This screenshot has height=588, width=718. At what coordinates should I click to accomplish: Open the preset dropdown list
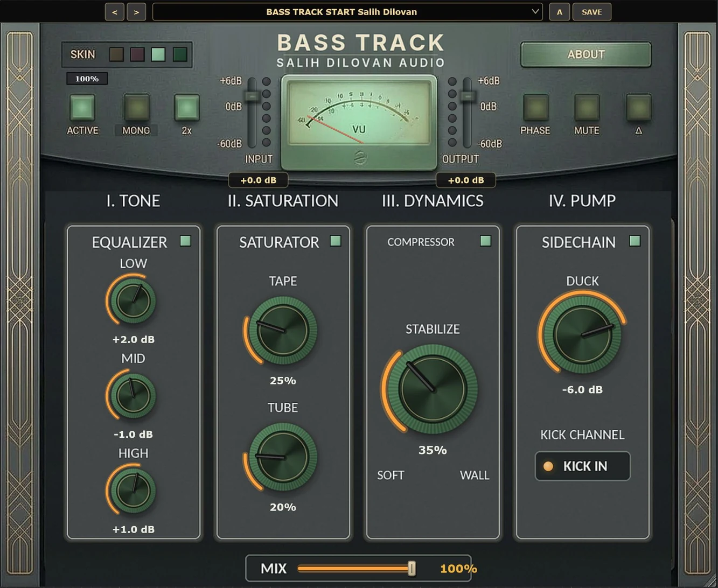click(x=347, y=12)
